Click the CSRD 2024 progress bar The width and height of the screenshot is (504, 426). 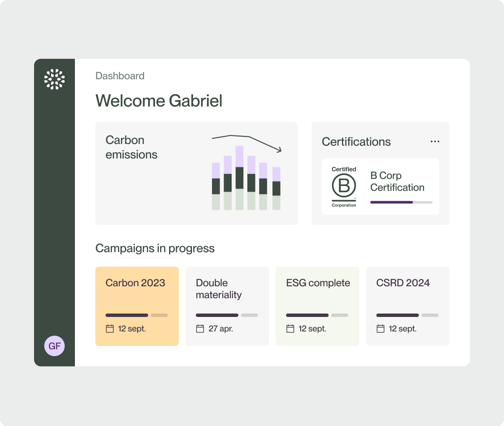click(x=407, y=315)
